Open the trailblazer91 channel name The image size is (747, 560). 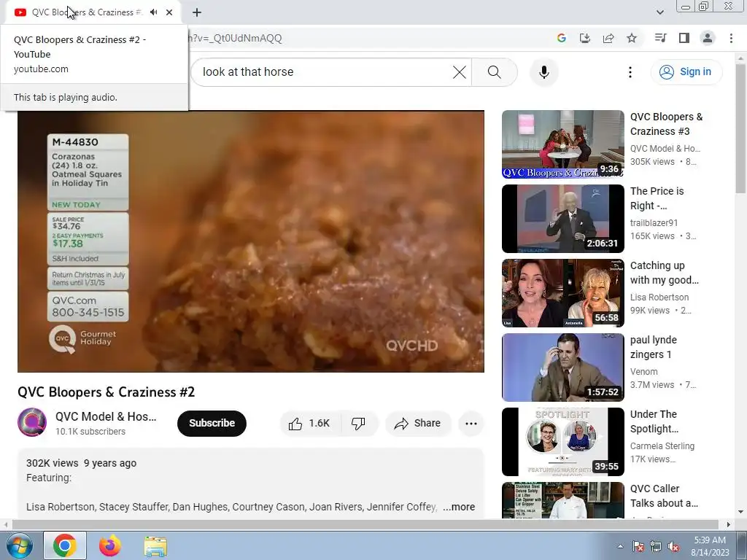pos(654,223)
